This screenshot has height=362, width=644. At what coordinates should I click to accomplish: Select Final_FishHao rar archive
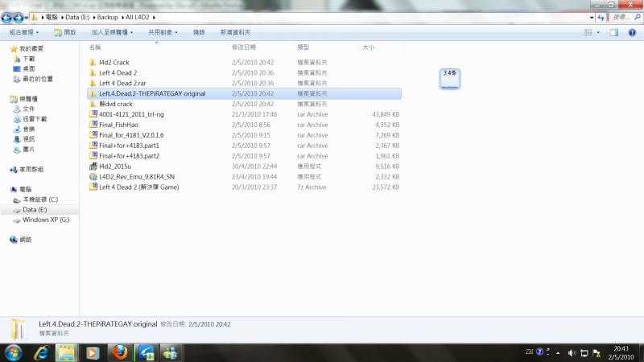[x=118, y=125]
